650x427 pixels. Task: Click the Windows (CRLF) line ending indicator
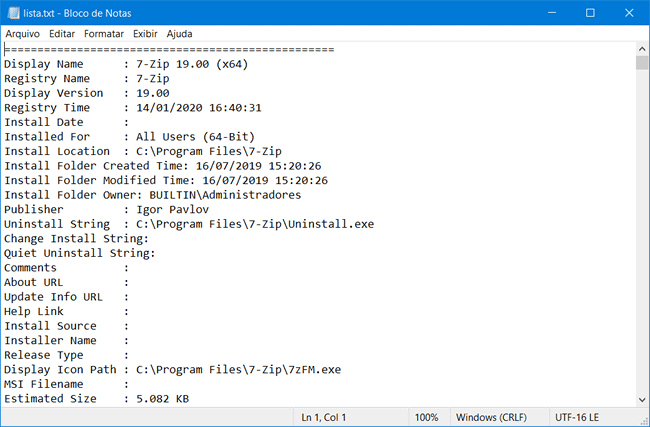pyautogui.click(x=491, y=417)
